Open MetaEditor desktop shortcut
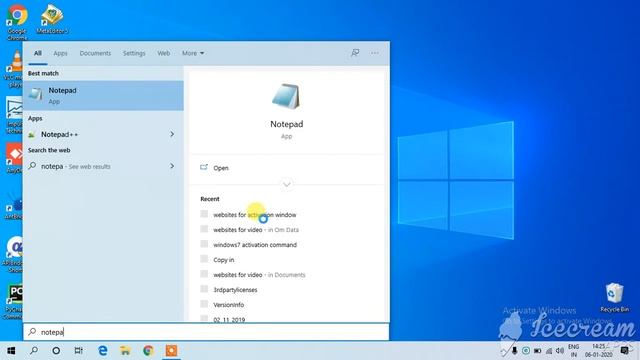Viewport: 640px width, 360px height. 52,19
